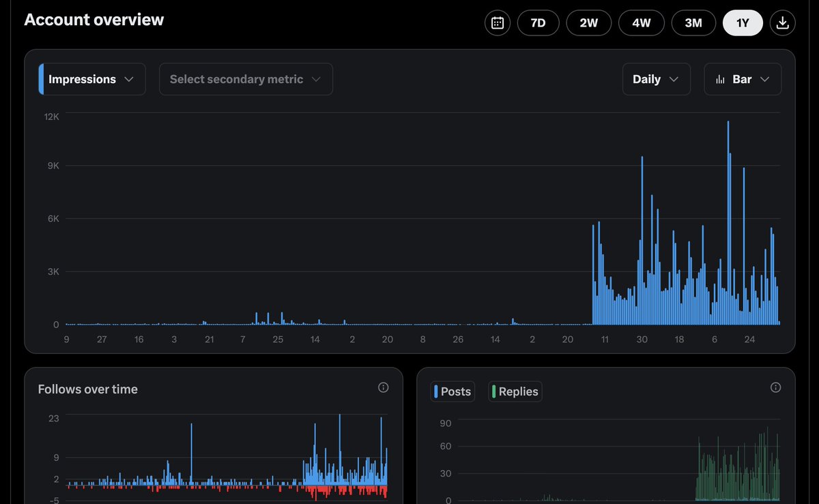Select the 3M time range
The width and height of the screenshot is (819, 504).
tap(693, 23)
